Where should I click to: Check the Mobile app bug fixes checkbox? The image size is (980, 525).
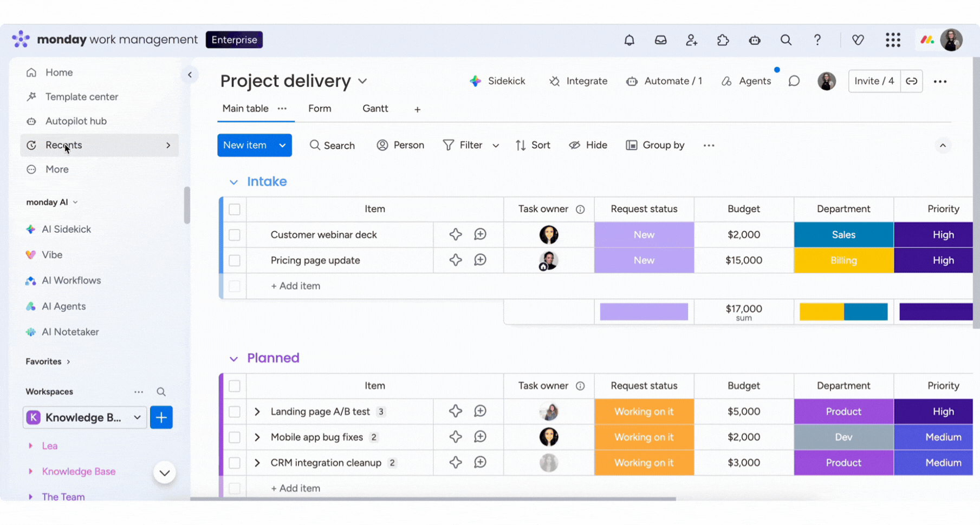coord(234,437)
